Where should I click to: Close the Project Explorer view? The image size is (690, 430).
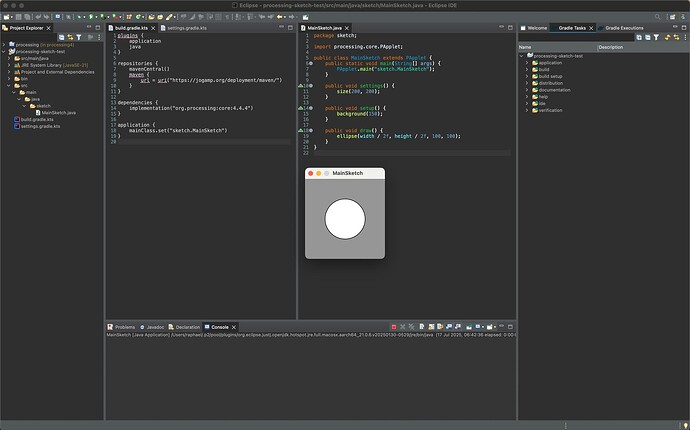tap(48, 28)
